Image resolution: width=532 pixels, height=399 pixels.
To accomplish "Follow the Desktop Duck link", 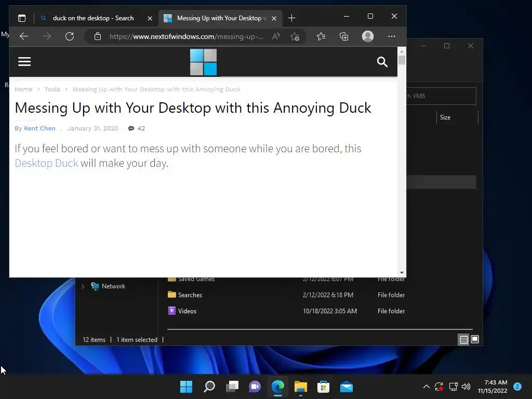I will (x=46, y=163).
